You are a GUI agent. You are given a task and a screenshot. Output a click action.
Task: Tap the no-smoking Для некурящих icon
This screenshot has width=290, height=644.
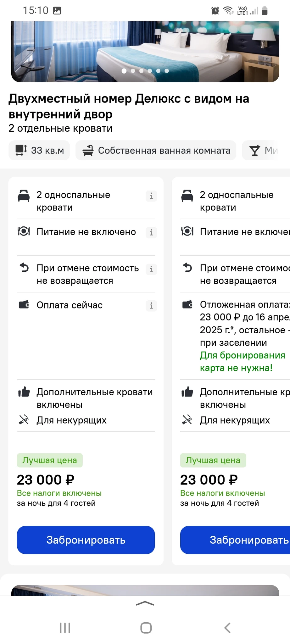click(x=24, y=420)
